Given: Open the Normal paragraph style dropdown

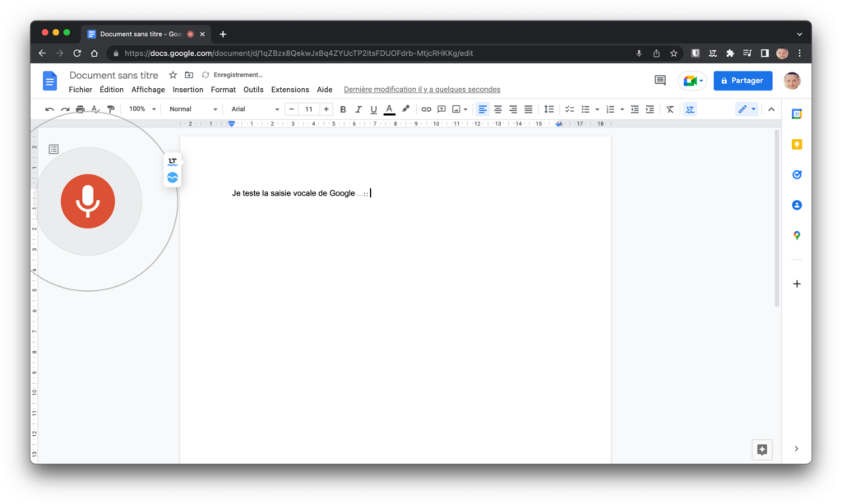Looking at the screenshot, I should (x=192, y=109).
